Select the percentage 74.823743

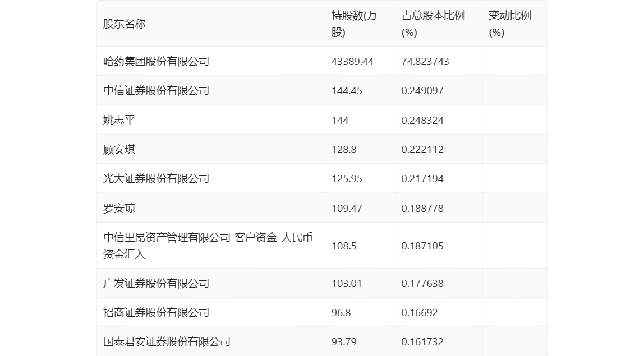425,62
